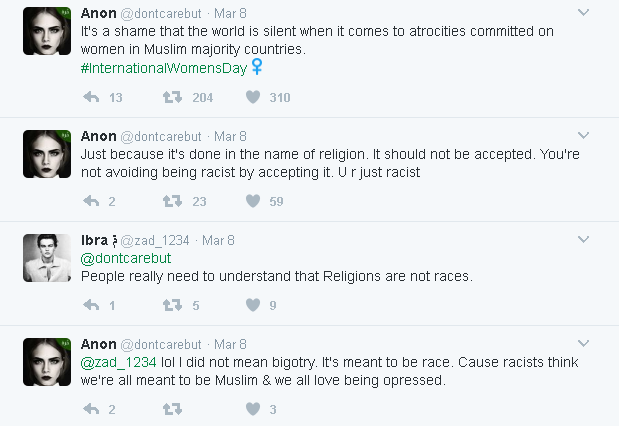Viewport: 619px width, 426px height.
Task: Retweet the tweet with 23 retweets
Action: tap(172, 201)
